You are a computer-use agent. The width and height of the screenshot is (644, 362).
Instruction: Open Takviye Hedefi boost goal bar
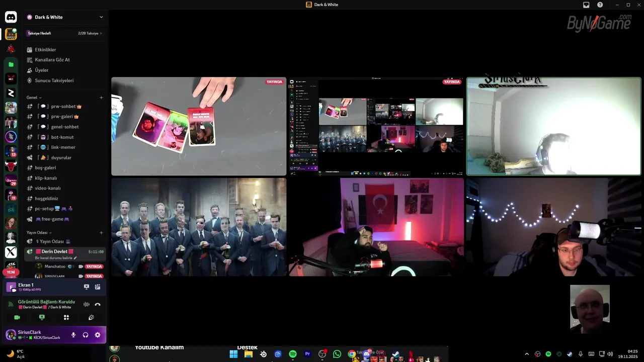(65, 33)
